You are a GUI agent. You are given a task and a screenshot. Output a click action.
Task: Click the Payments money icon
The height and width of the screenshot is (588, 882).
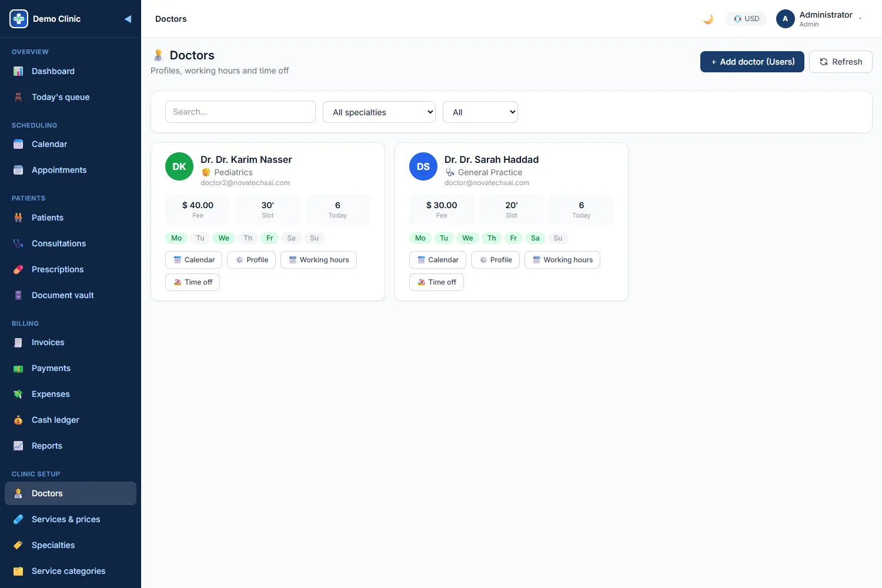[x=18, y=368]
